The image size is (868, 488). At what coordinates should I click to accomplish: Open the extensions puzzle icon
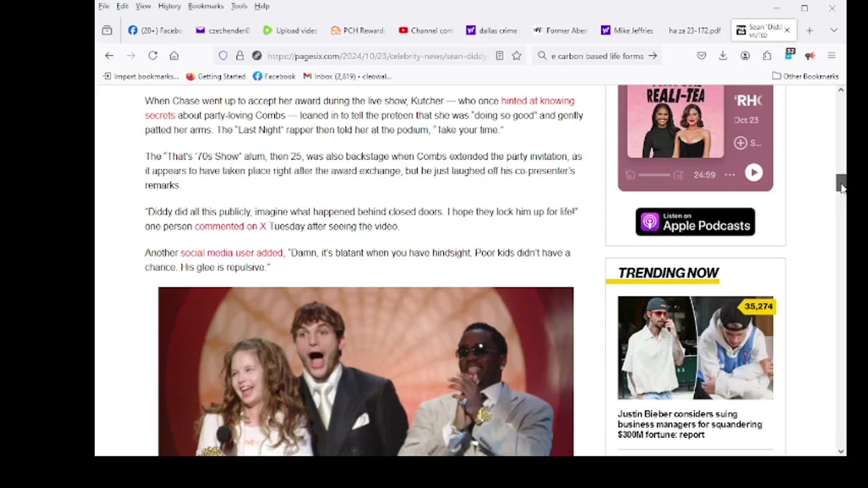[766, 56]
